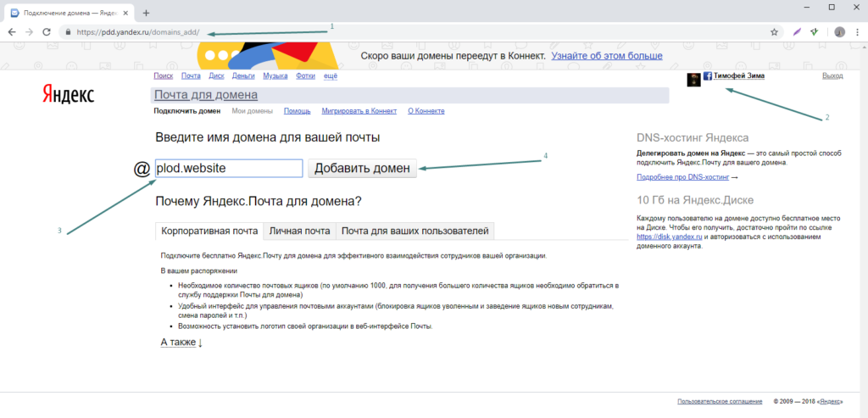
Task: Go back with the browser back arrow
Action: coord(12,32)
